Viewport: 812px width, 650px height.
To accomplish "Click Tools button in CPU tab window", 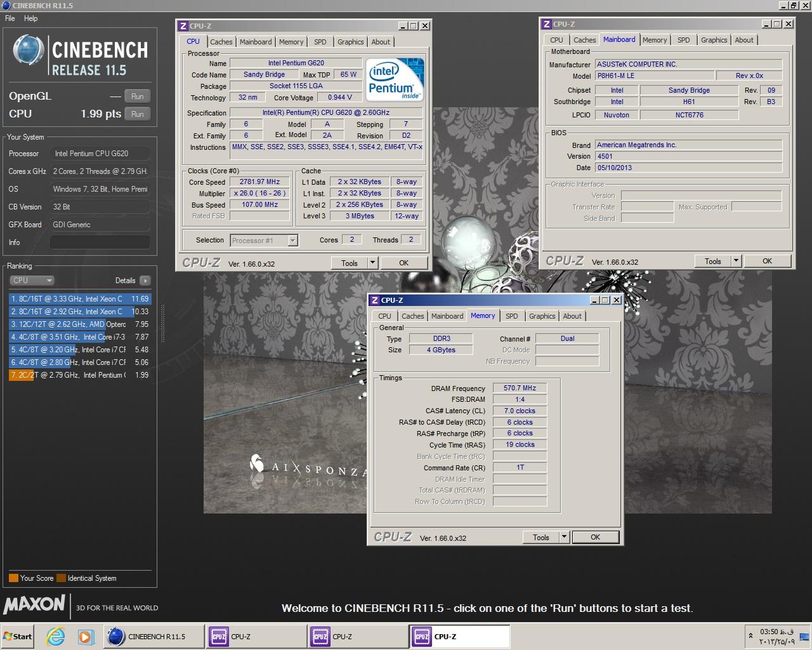I will 350,263.
